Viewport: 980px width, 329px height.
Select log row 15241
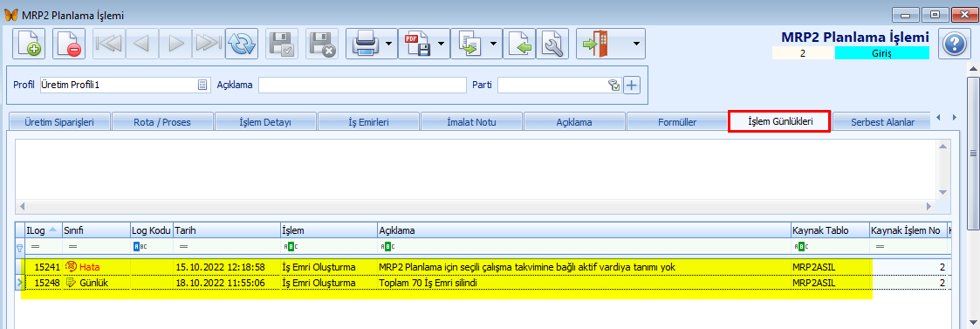481,267
